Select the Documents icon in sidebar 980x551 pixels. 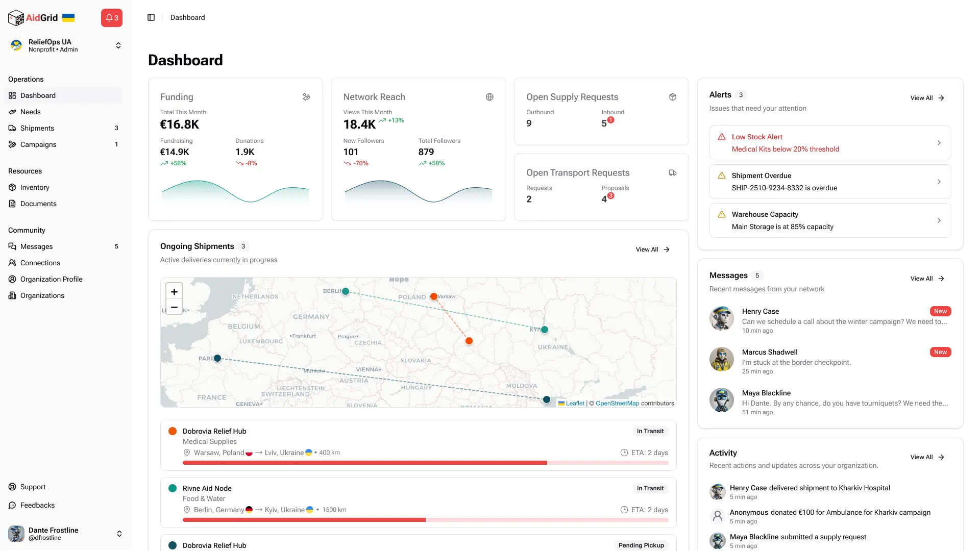click(x=13, y=204)
